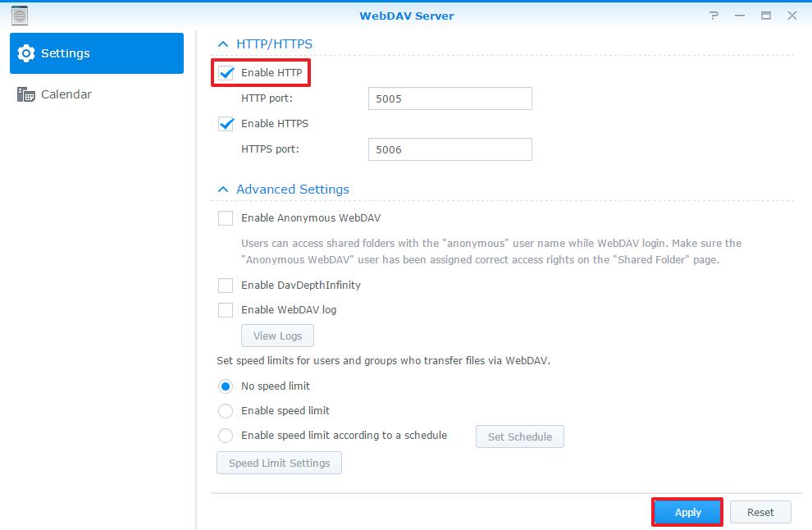Toggle the Enable HTTPS checkbox
Viewport: 812px width, 530px height.
[x=226, y=124]
